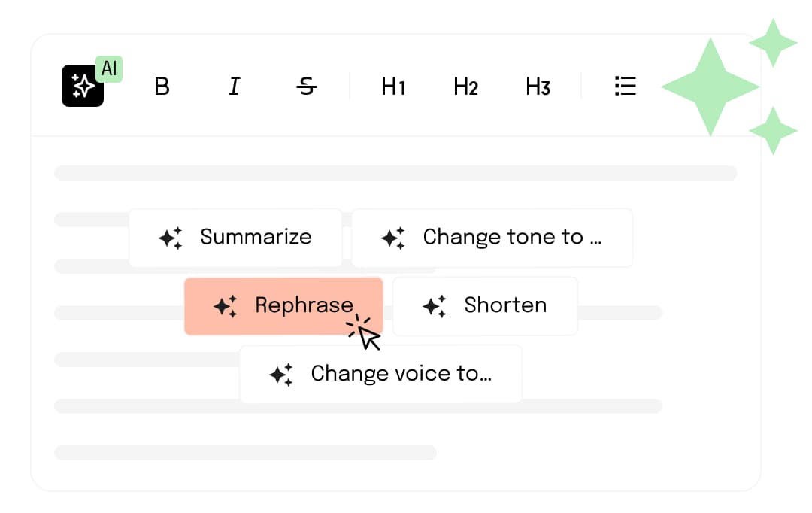This screenshot has width=812, height=513.
Task: Click the green AI badge
Action: pos(110,68)
